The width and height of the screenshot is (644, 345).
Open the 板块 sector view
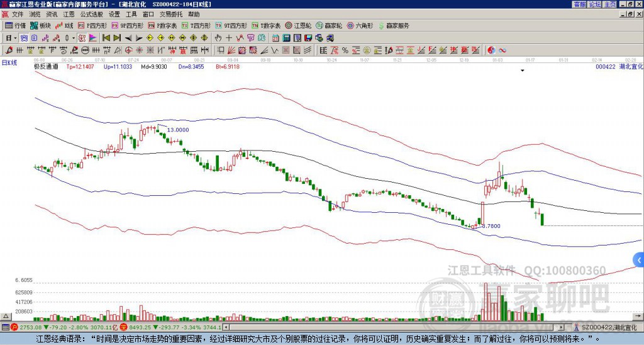pos(40,25)
